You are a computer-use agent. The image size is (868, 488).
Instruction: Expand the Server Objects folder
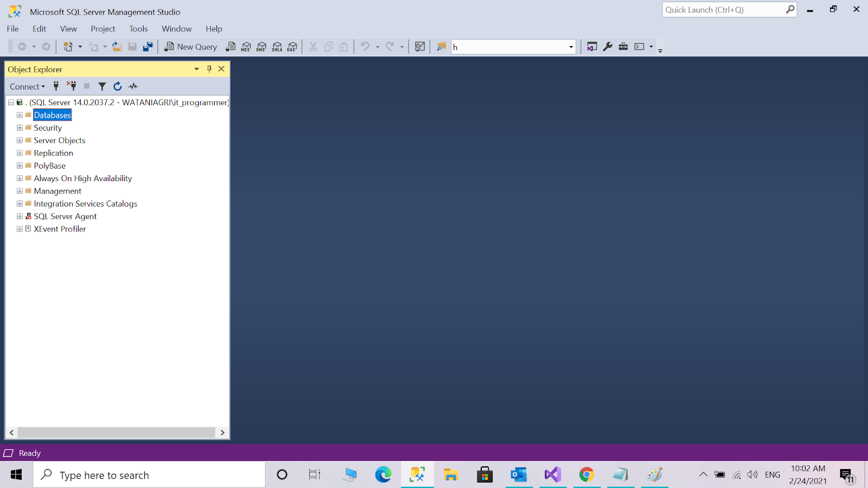coord(20,140)
